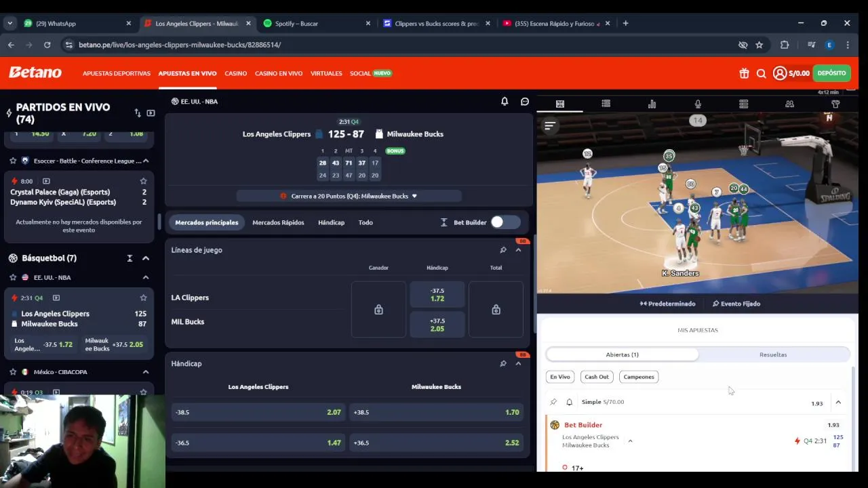Go to CASINO EN VIVO
The image size is (868, 488).
(x=279, y=73)
